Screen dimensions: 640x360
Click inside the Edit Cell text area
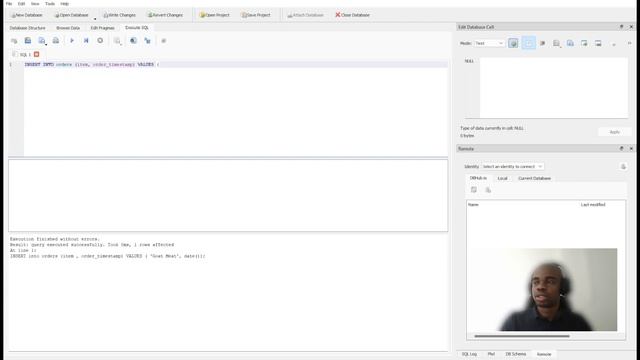pos(554,88)
